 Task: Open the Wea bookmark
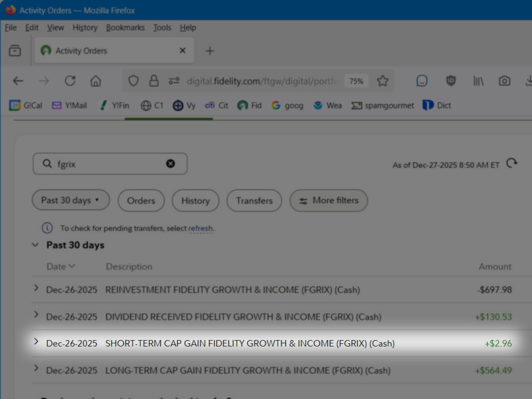click(x=328, y=106)
